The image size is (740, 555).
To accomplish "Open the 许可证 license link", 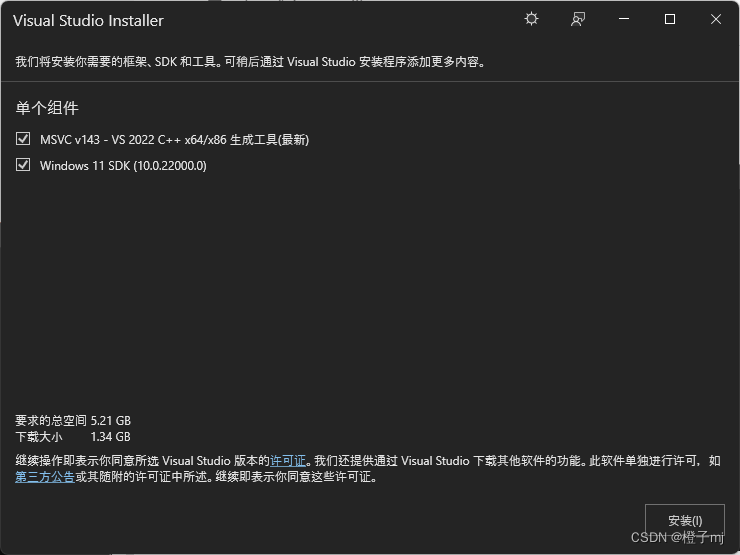I will pyautogui.click(x=288, y=461).
